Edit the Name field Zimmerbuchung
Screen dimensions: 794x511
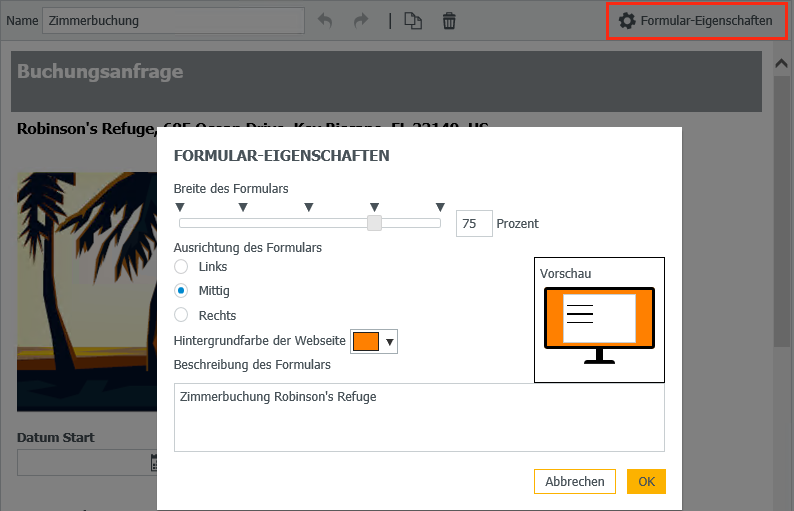click(x=173, y=21)
